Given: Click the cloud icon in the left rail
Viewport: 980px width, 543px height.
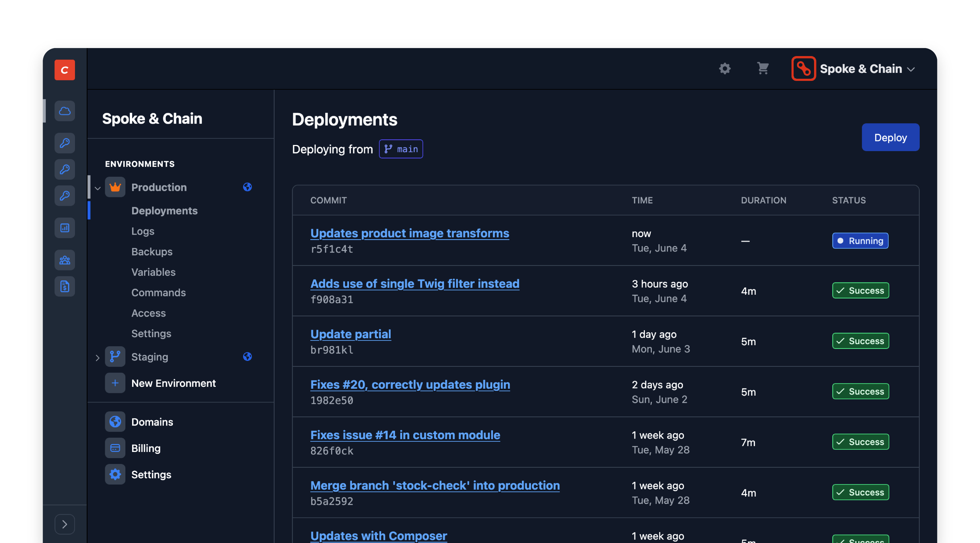Looking at the screenshot, I should (65, 111).
